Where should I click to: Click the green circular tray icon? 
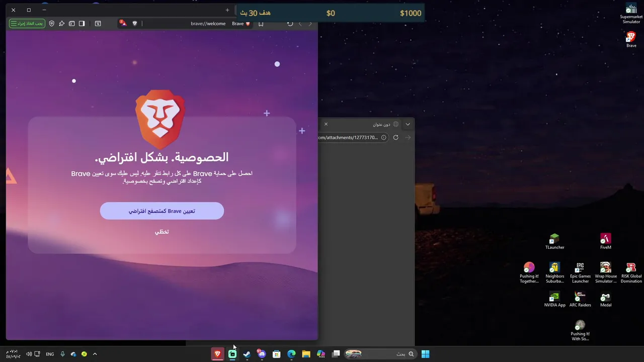pos(84,354)
